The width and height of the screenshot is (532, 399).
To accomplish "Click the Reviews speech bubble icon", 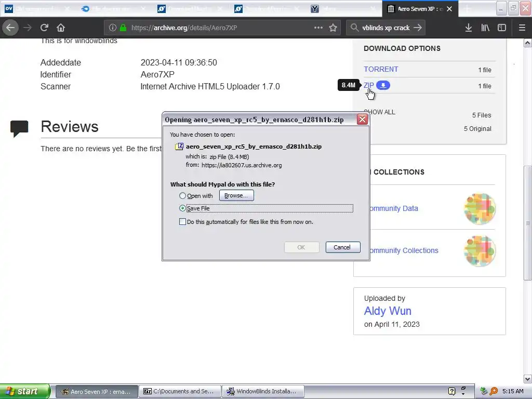I will [x=19, y=129].
